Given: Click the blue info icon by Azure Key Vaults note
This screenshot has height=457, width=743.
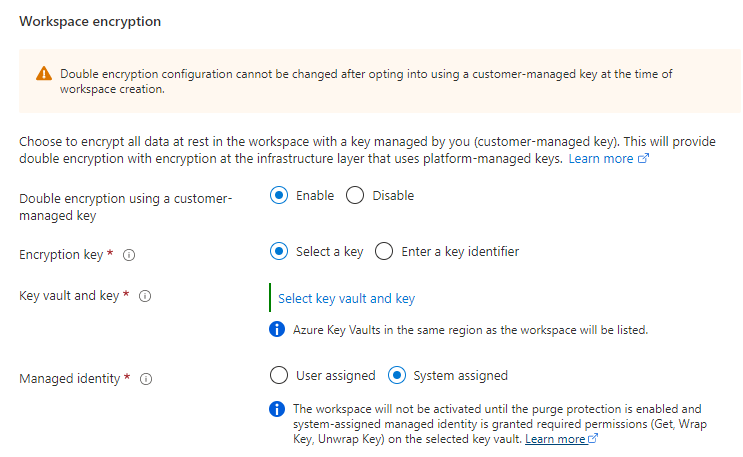Looking at the screenshot, I should 279,329.
